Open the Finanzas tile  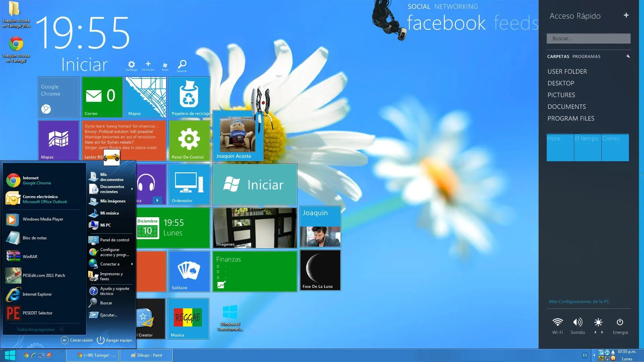click(x=255, y=271)
